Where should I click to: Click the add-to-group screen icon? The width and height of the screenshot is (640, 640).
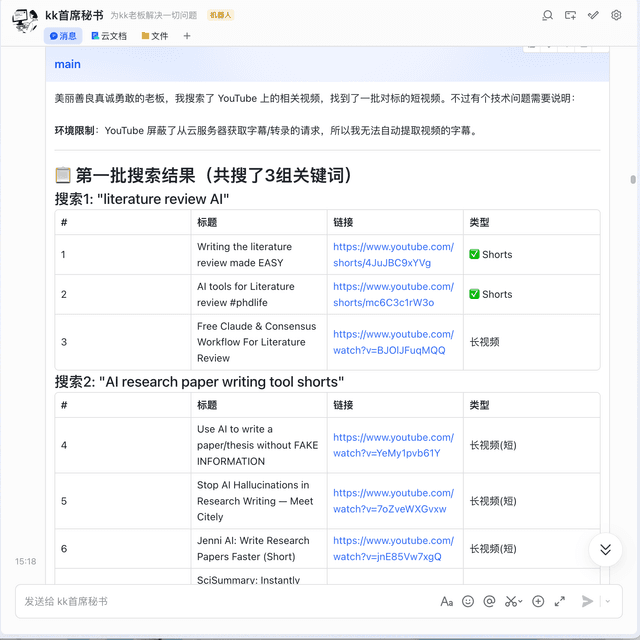[x=570, y=16]
